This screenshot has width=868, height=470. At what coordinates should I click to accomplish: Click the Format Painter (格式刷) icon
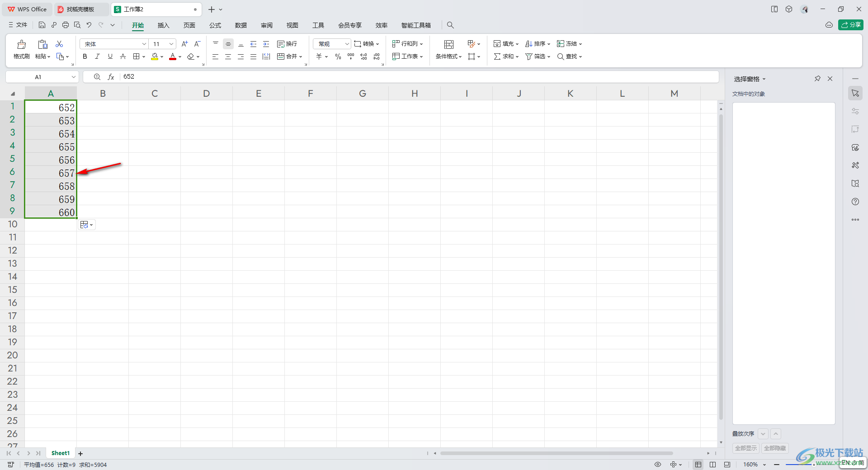tap(21, 44)
